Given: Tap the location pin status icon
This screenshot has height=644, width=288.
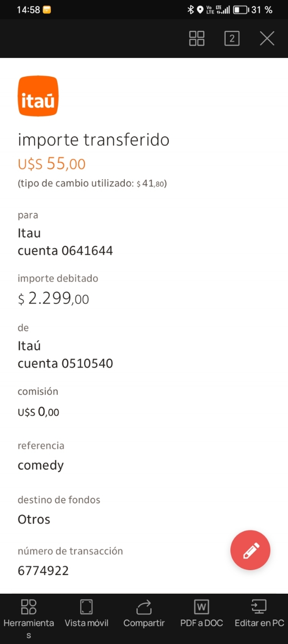Looking at the screenshot, I should tap(200, 10).
